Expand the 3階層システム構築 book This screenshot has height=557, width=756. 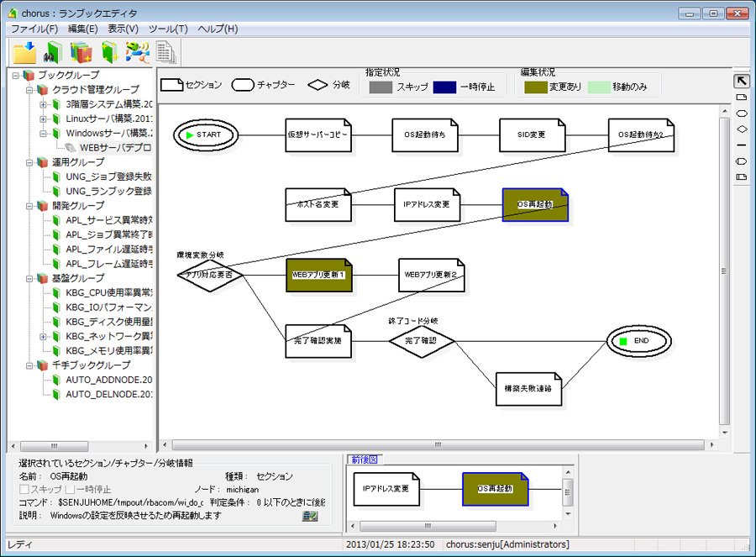pos(43,104)
